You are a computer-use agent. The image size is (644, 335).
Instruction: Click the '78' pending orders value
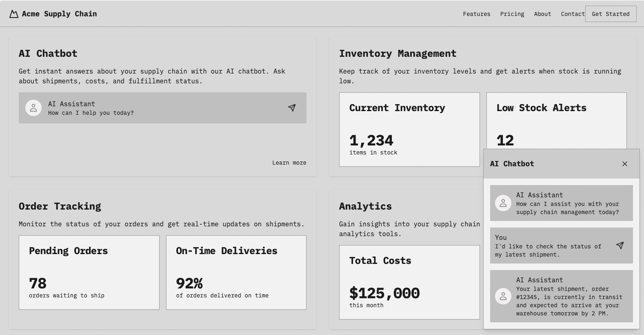click(38, 284)
